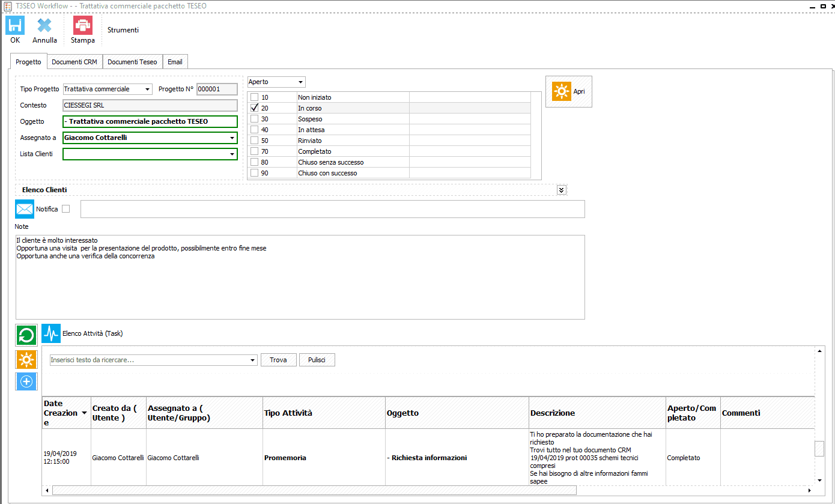The image size is (835, 504).
Task: Switch to the Email tab
Action: click(175, 62)
